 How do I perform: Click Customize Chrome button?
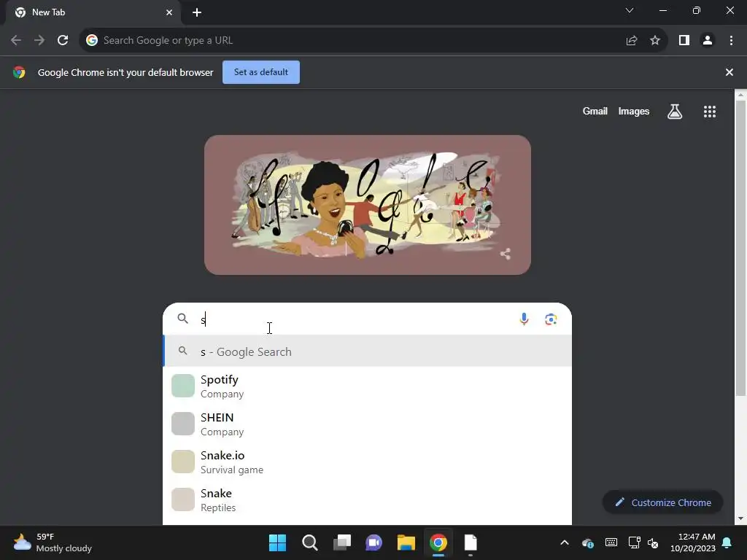[662, 502]
